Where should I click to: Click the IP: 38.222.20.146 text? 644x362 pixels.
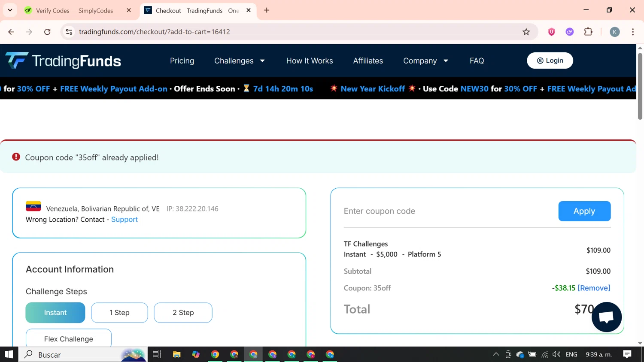192,209
